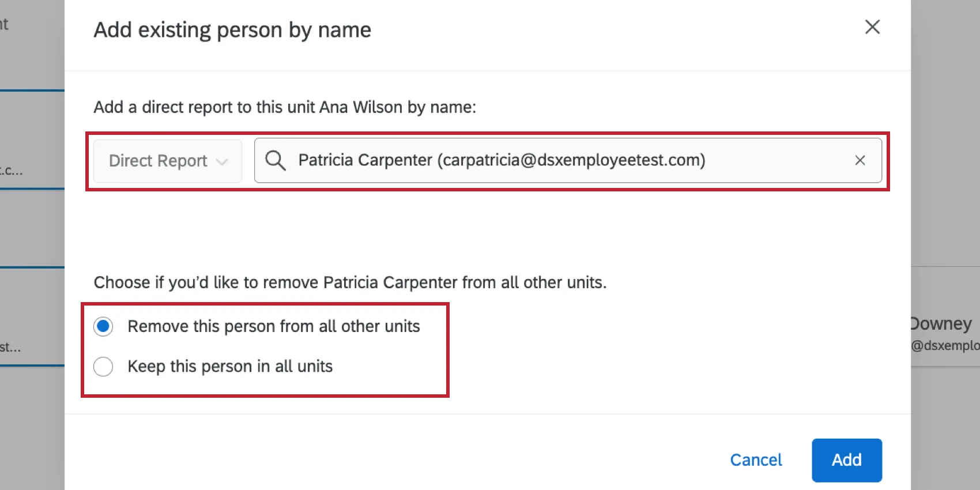Enable the second removal option radio
Image resolution: width=980 pixels, height=490 pixels.
click(103, 367)
